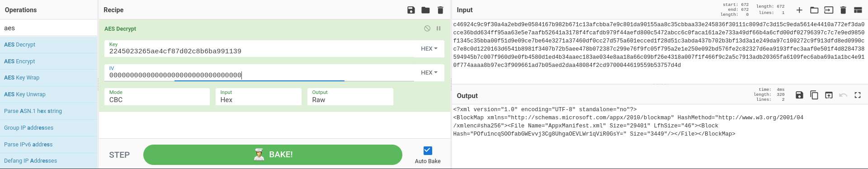Viewport: 868px width, 169px height.
Task: Click the Operations panel heading
Action: click(x=21, y=10)
